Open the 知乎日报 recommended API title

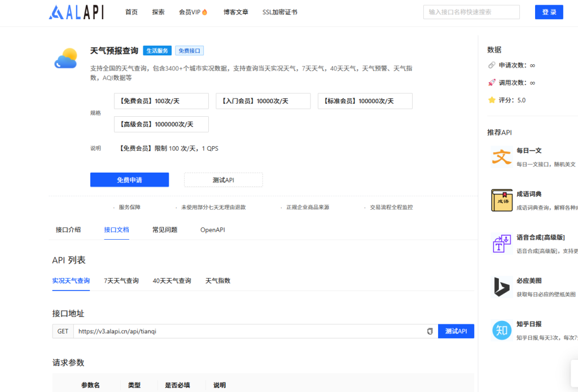click(529, 324)
